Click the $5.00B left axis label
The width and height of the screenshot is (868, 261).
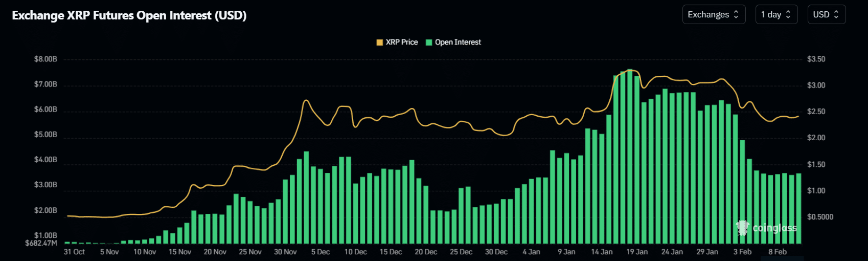(x=45, y=135)
